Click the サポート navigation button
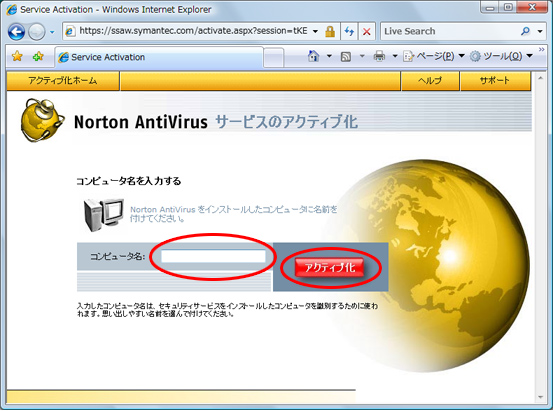Image resolution: width=553 pixels, height=411 pixels. pos(495,81)
